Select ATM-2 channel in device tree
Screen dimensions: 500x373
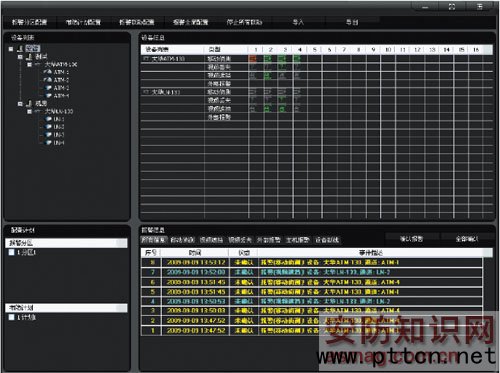click(x=61, y=80)
